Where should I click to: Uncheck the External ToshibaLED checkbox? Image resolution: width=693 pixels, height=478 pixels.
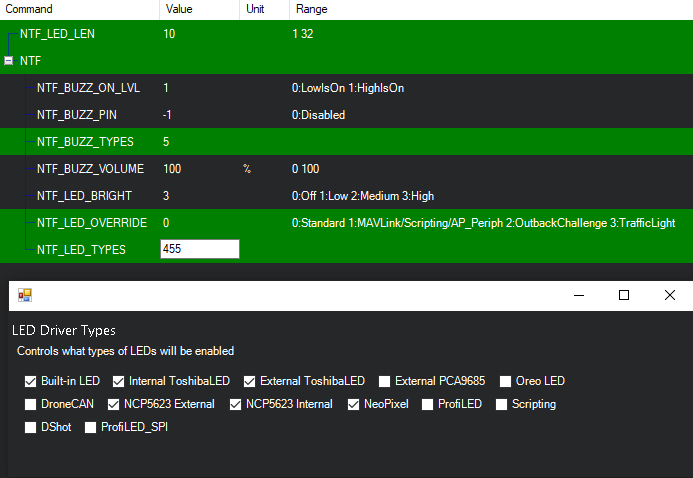(x=249, y=381)
